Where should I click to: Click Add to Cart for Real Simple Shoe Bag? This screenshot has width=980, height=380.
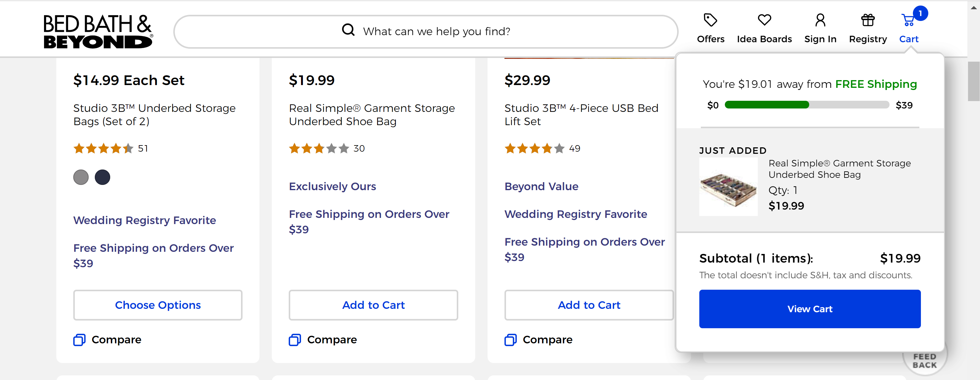pyautogui.click(x=374, y=305)
